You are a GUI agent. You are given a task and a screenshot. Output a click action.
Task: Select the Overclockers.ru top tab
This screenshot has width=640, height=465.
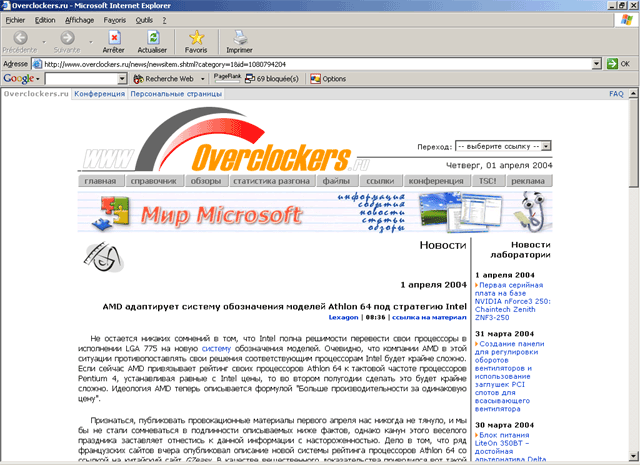36,94
